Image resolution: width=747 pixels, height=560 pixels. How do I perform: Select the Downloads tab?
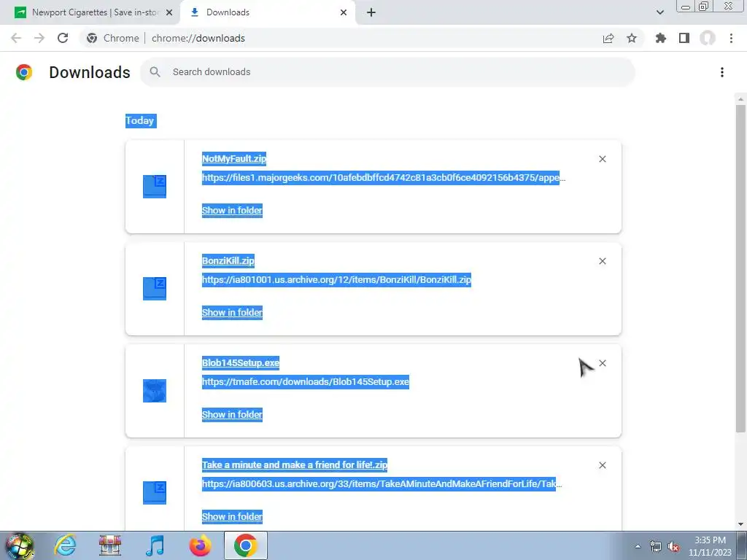pos(267,12)
